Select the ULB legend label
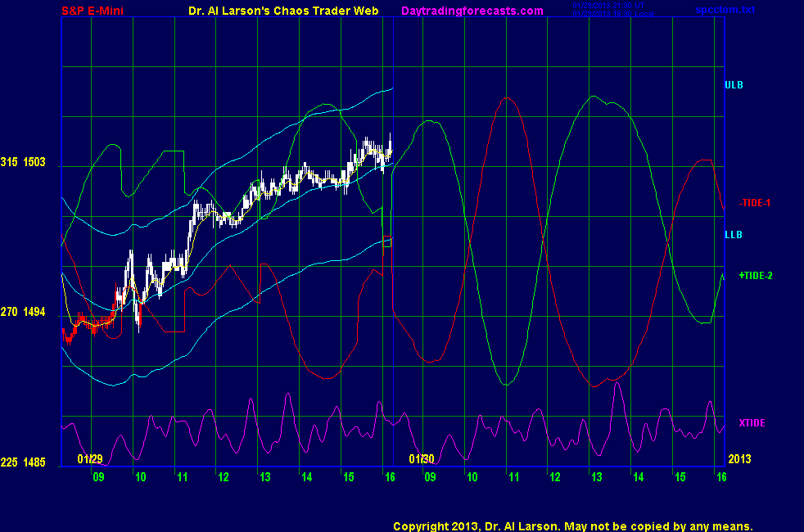The width and height of the screenshot is (804, 532). 734,85
